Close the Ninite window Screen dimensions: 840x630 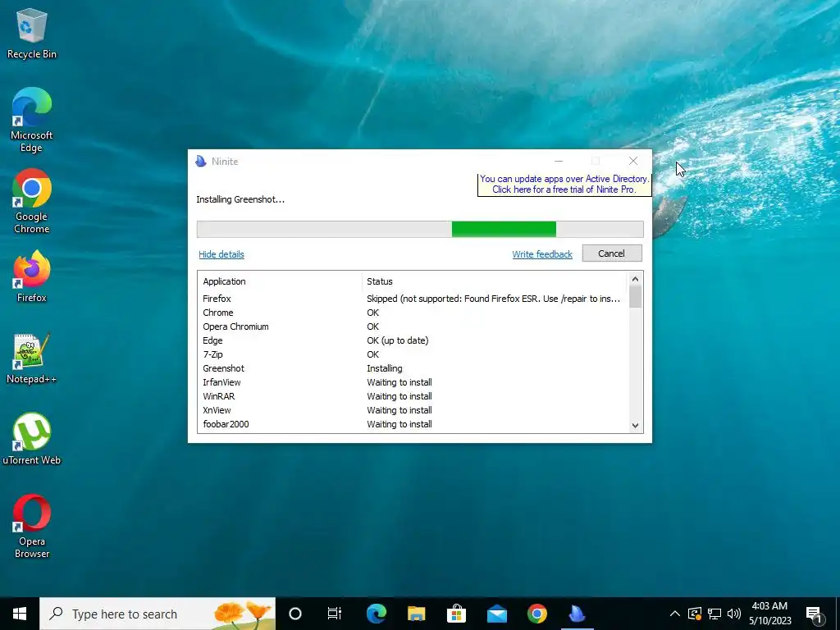tap(633, 161)
